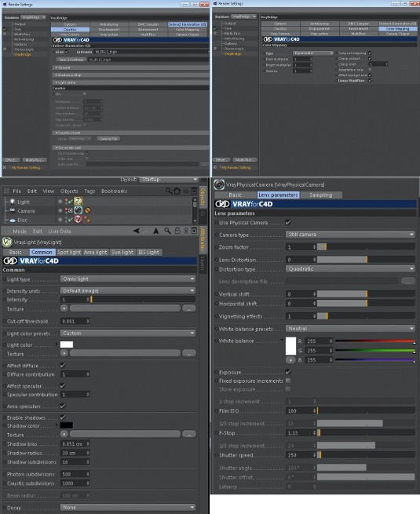The width and height of the screenshot is (420, 514).
Task: Select the VrayLight tag on the Light row
Action: (x=78, y=201)
